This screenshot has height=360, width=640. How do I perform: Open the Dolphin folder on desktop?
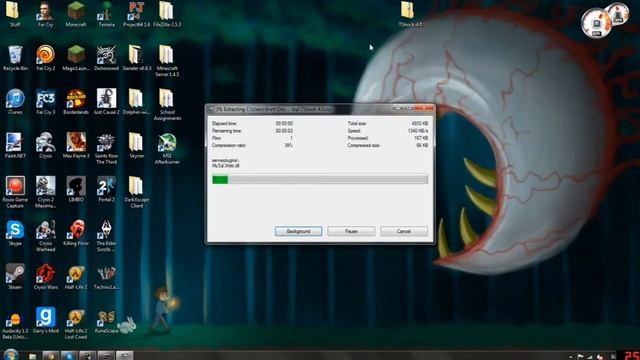point(137,102)
